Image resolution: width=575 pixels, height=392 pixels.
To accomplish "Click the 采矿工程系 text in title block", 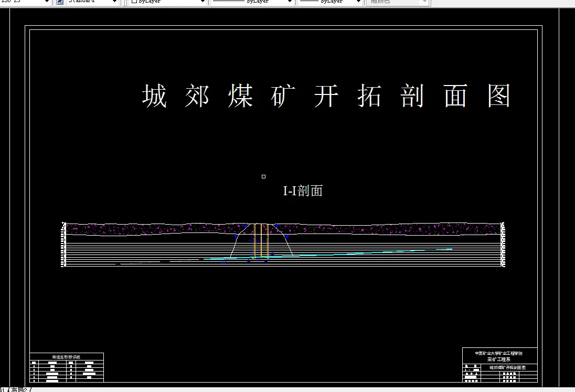I will click(x=499, y=358).
